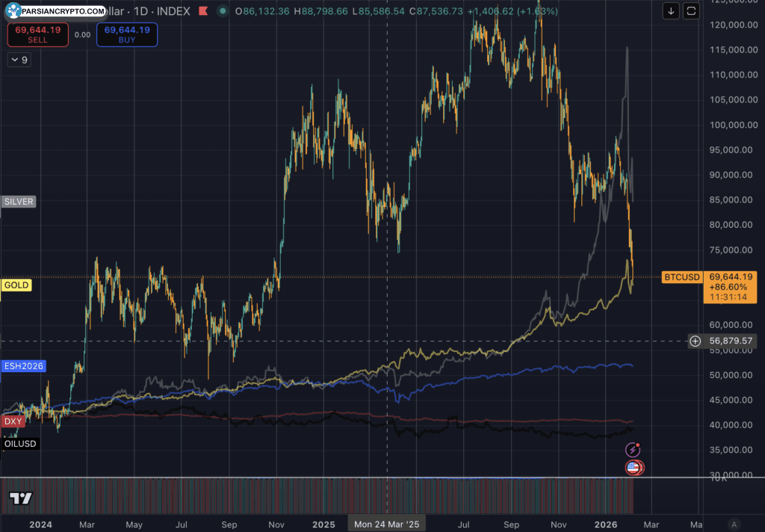Screen dimensions: 765x532
Task: Click the parsiancrypto.com logo badge
Action: point(55,10)
